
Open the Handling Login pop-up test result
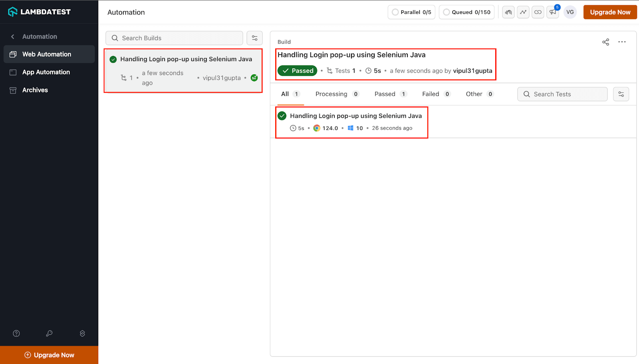point(355,116)
